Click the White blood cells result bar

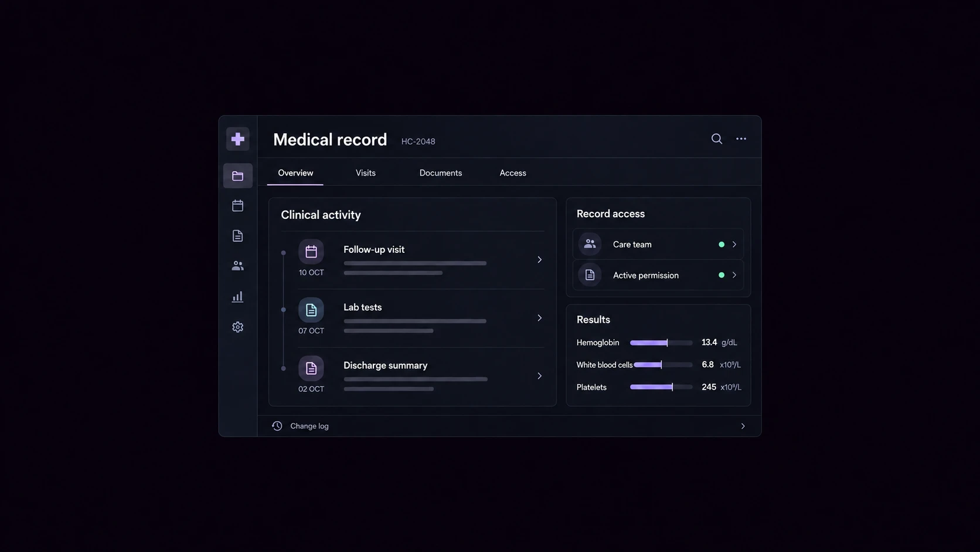[x=663, y=365]
